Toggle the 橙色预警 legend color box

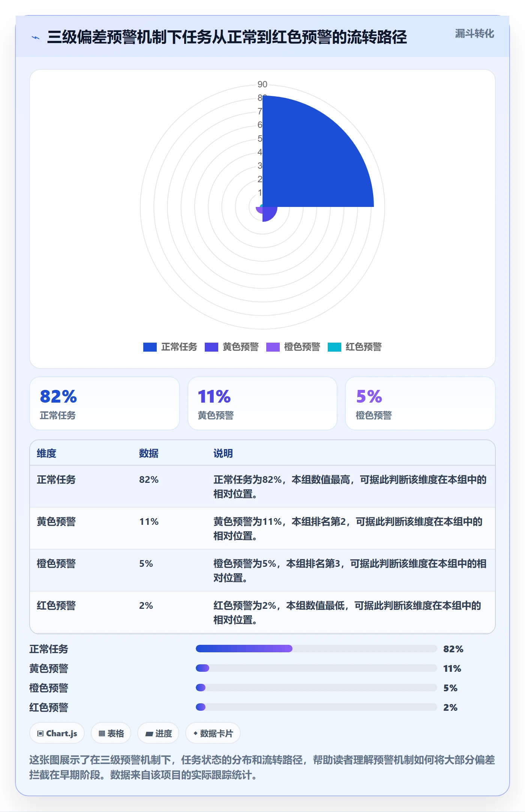[x=273, y=347]
